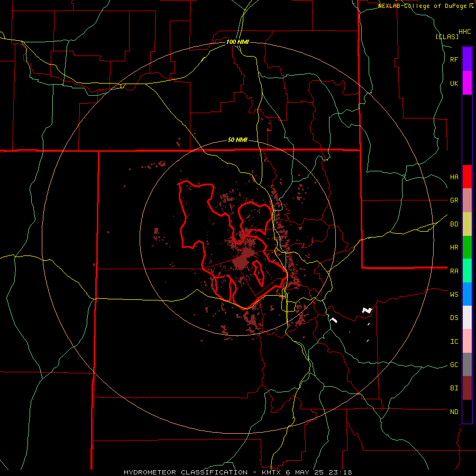Click the 6 MAY 25 23:18 timestamp
Image resolution: width=476 pixels, height=476 pixels.
point(319,472)
